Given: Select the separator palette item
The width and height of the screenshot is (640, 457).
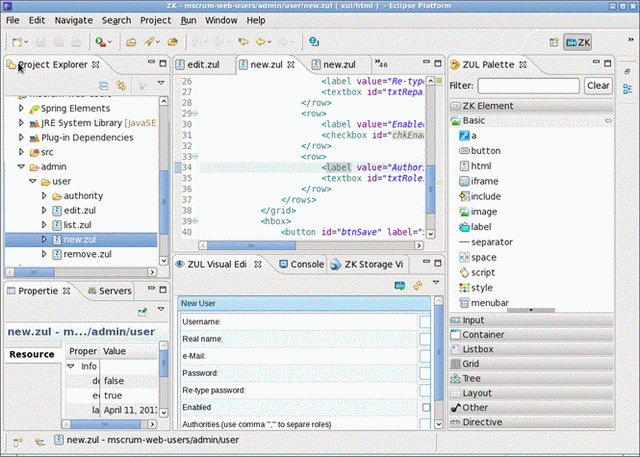Looking at the screenshot, I should [x=486, y=242].
